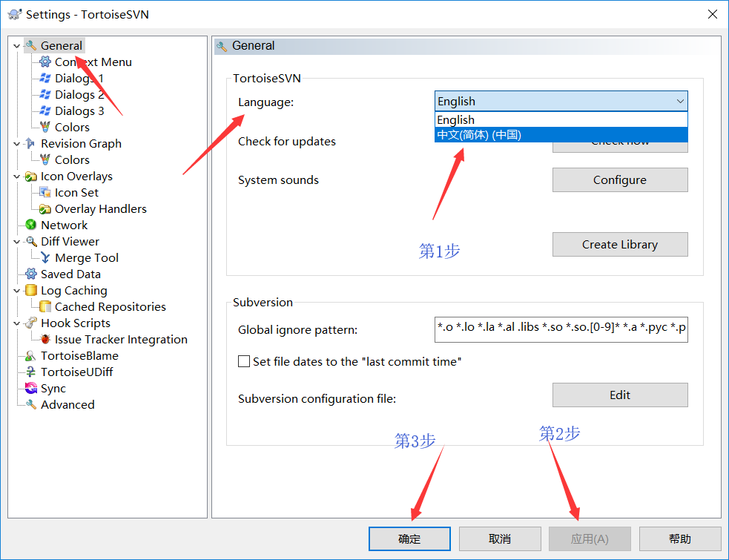Close the Settings window
The image size is (729, 560).
point(712,14)
